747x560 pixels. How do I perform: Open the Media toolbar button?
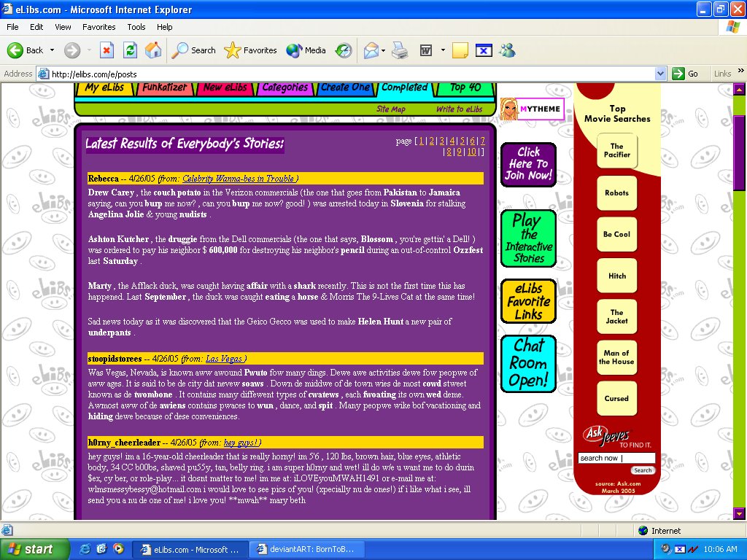(306, 50)
